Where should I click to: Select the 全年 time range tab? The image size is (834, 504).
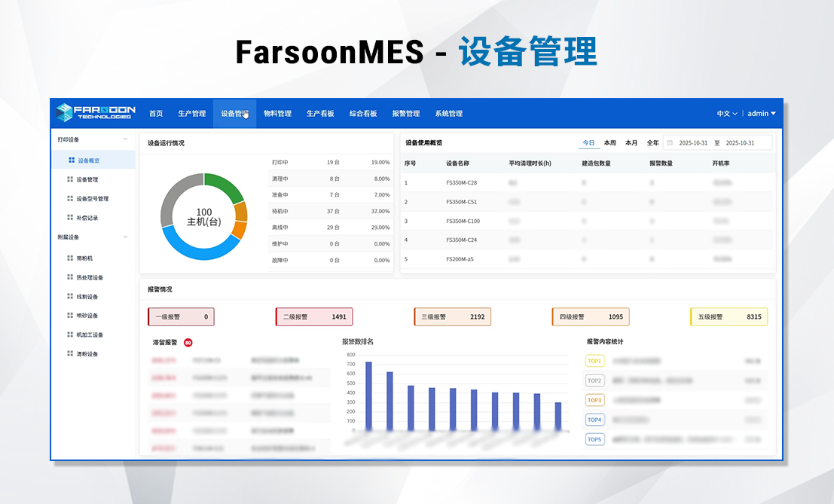[652, 142]
